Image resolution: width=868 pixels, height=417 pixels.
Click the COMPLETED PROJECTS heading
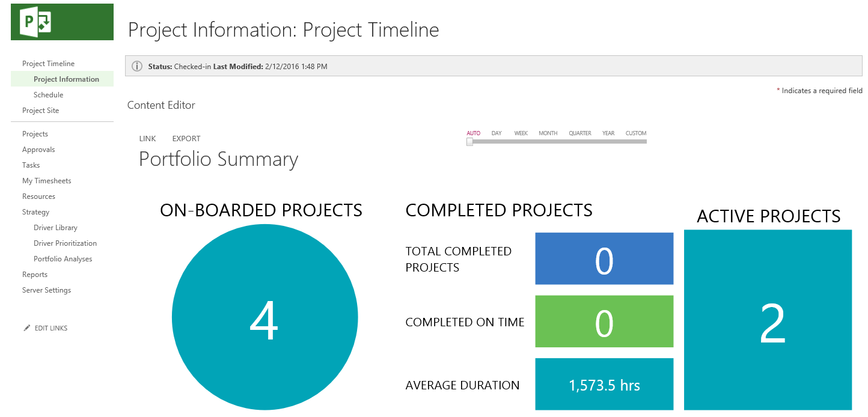coord(499,210)
